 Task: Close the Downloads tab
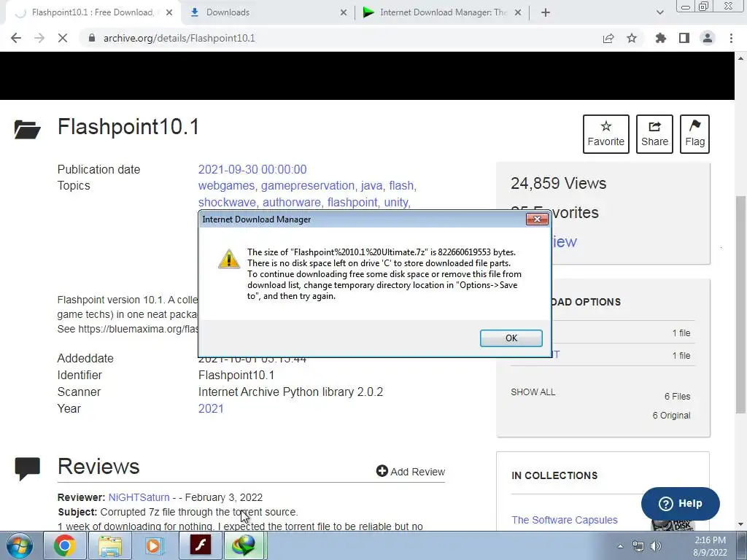(344, 12)
